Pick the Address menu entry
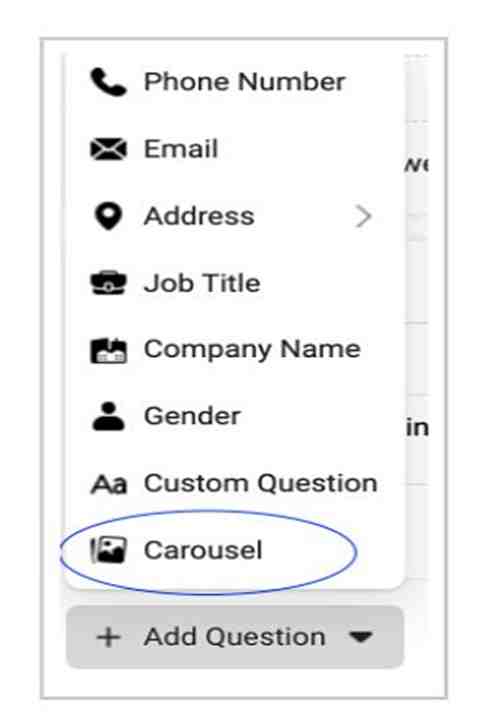 (235, 216)
